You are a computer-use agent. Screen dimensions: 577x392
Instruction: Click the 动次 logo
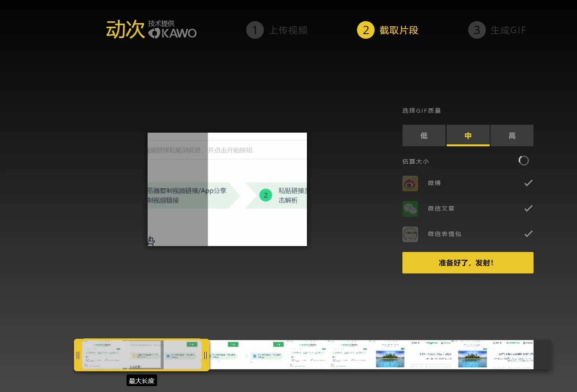point(125,30)
